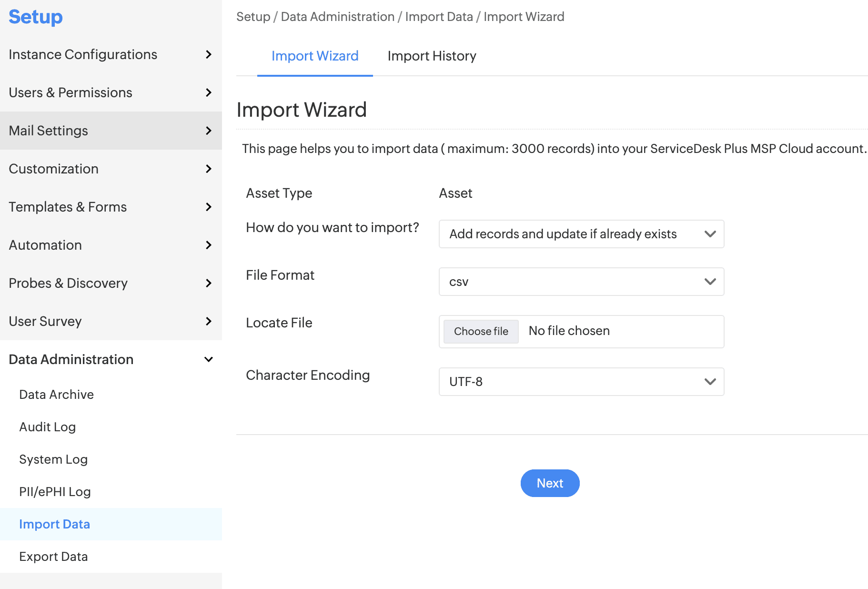Expand Instance Configurations chevron arrow
This screenshot has width=868, height=589.
(x=208, y=54)
